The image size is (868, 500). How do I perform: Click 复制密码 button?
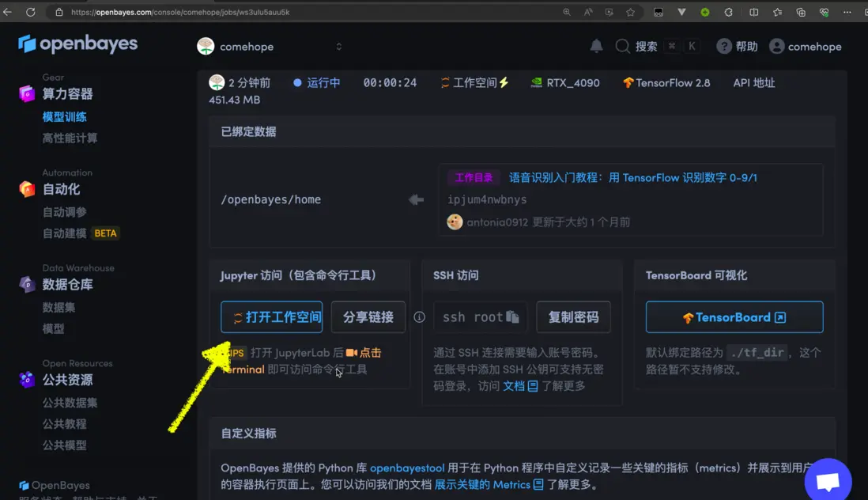(573, 316)
